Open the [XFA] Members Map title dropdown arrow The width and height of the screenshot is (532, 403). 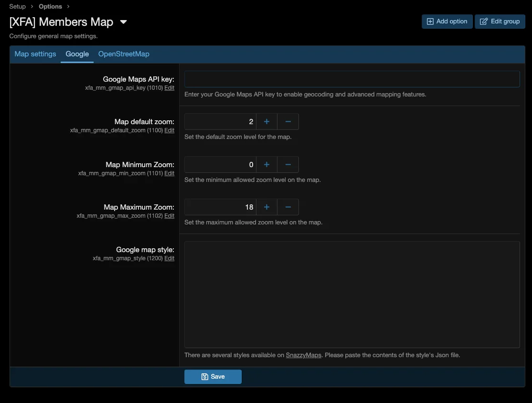pos(124,22)
